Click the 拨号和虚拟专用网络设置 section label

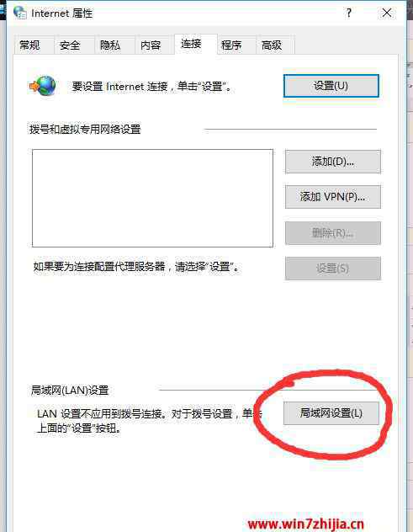point(85,130)
